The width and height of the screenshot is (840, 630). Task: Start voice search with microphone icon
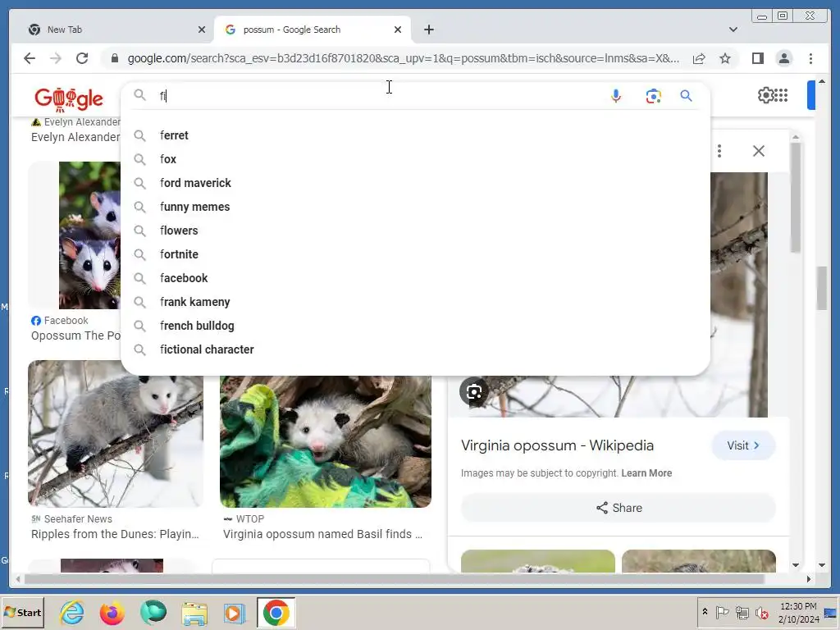pyautogui.click(x=615, y=96)
